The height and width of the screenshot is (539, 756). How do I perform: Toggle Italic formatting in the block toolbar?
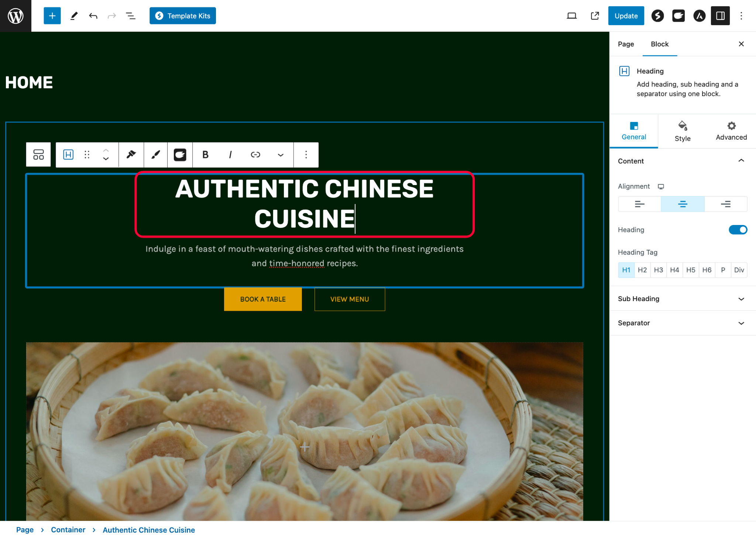click(x=230, y=154)
